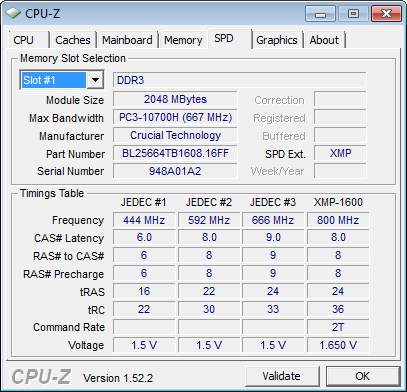Switch to the Caches tab
Viewport: 407px width, 392px height.
(x=73, y=40)
